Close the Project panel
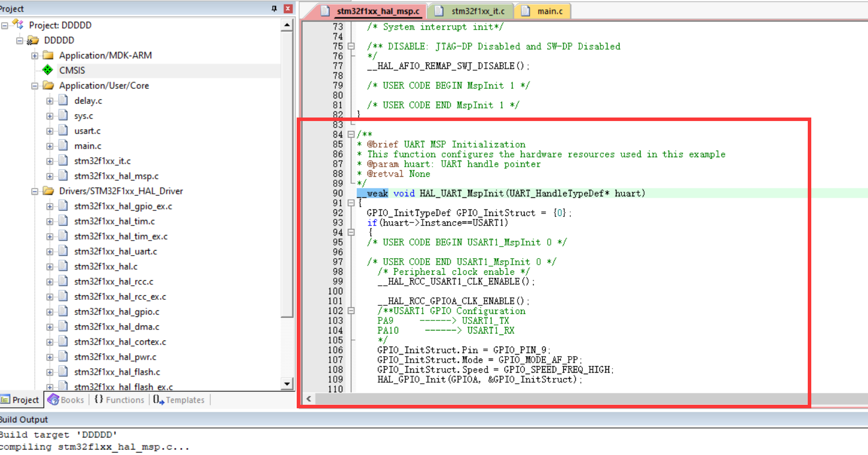Viewport: 868px width, 455px height. (287, 8)
